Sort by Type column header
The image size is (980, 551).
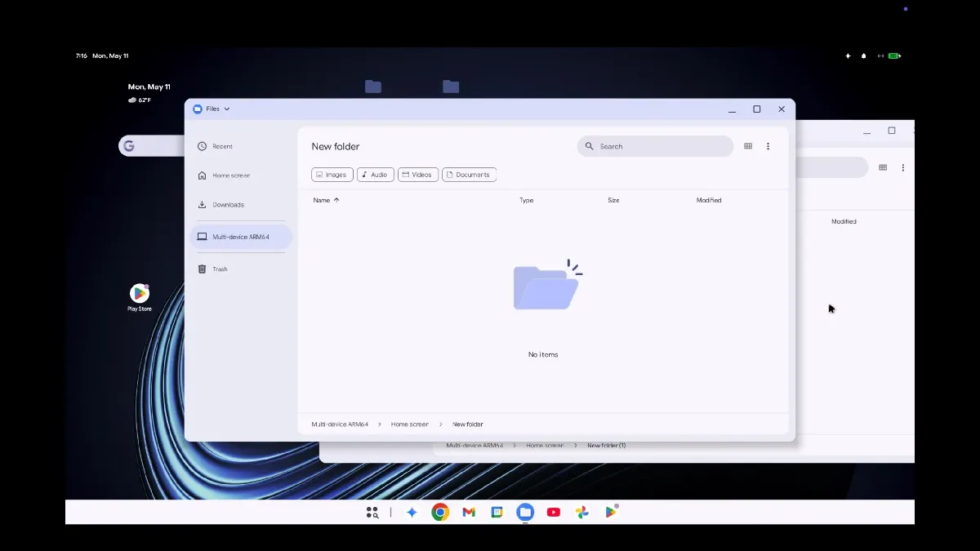(527, 200)
